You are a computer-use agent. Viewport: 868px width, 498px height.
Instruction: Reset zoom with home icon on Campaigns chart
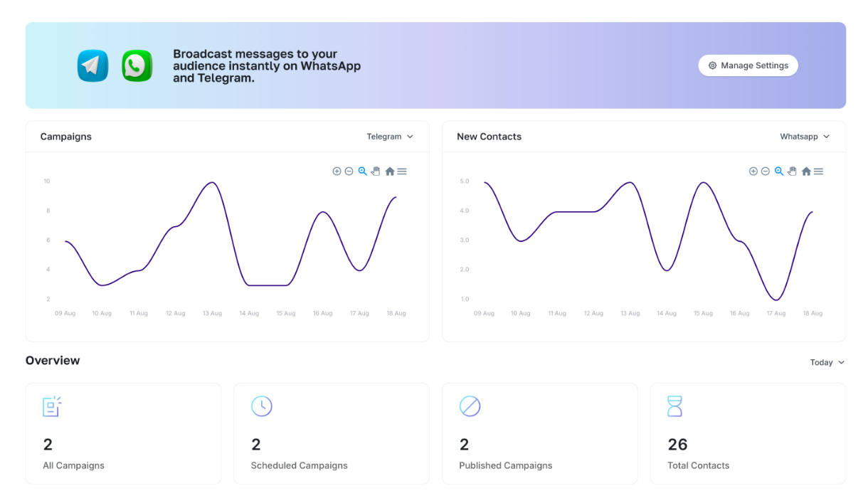389,171
